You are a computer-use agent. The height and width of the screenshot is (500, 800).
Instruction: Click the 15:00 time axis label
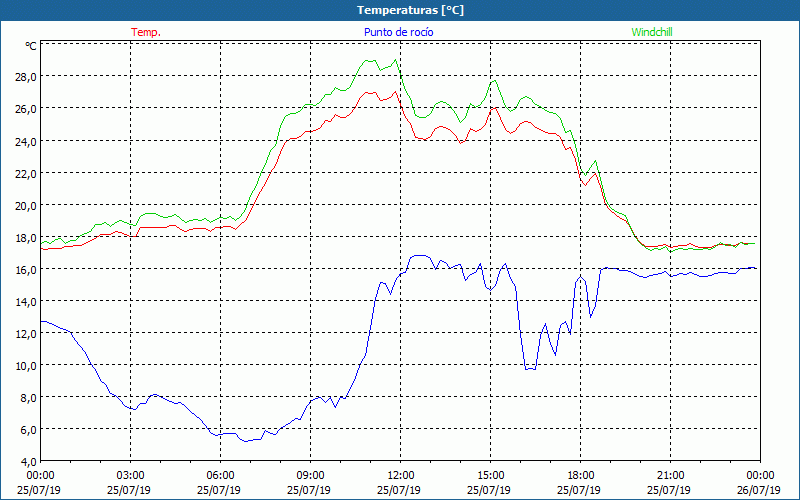pyautogui.click(x=490, y=476)
